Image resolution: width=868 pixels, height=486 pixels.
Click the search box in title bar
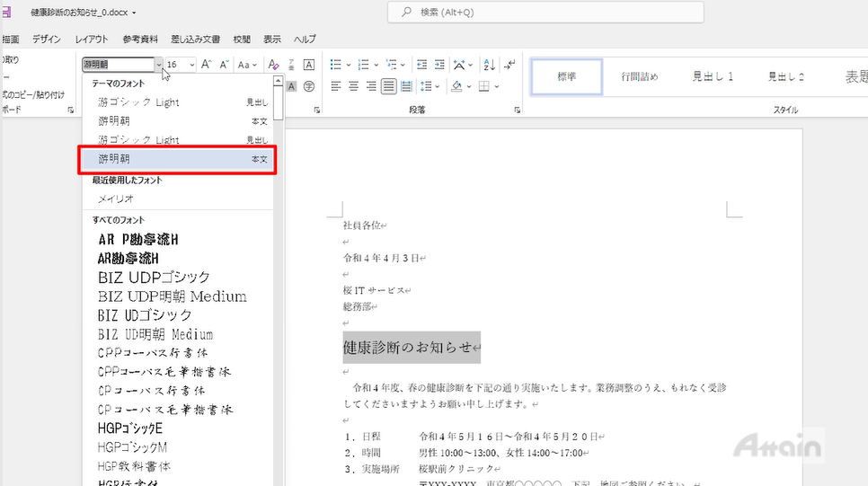point(545,13)
